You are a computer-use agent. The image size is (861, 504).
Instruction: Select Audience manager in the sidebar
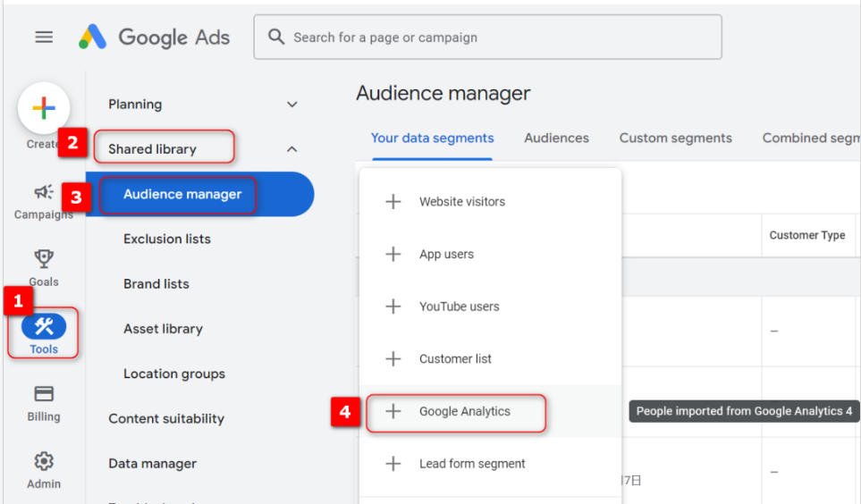click(182, 194)
